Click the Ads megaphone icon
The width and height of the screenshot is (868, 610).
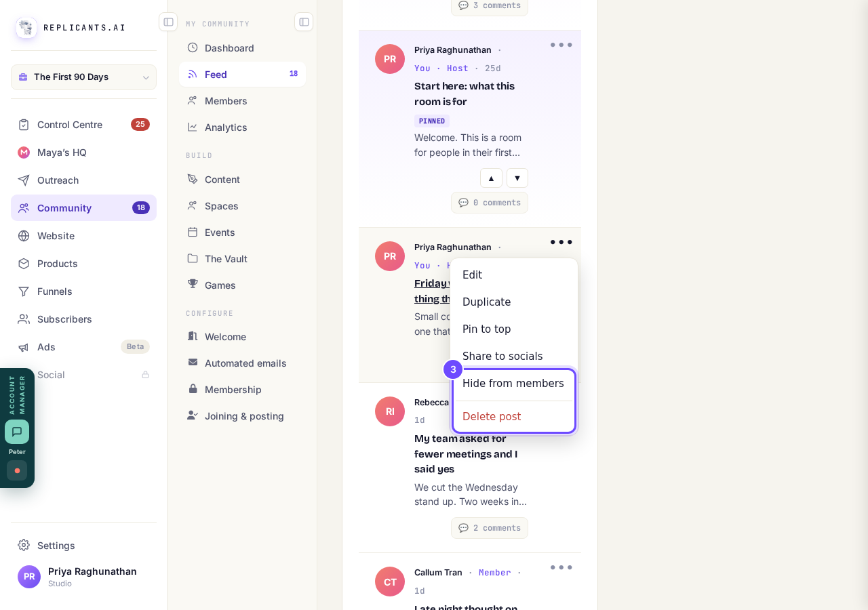click(x=24, y=347)
